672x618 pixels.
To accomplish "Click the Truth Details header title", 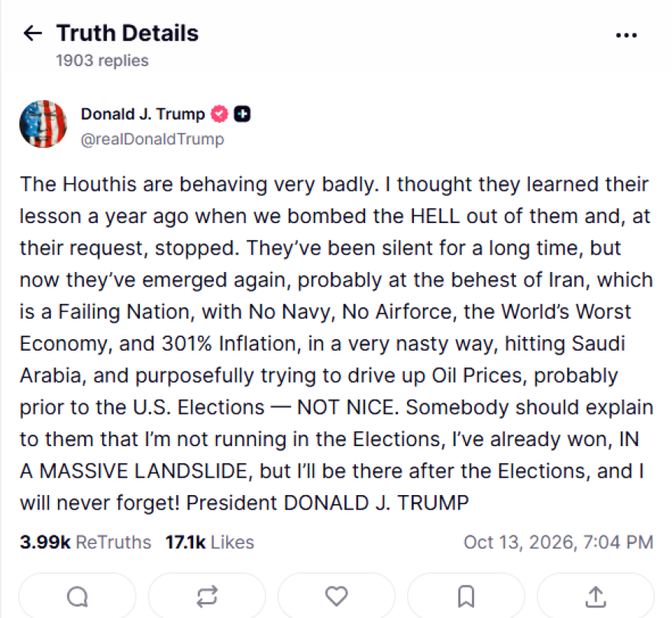I will click(x=128, y=33).
